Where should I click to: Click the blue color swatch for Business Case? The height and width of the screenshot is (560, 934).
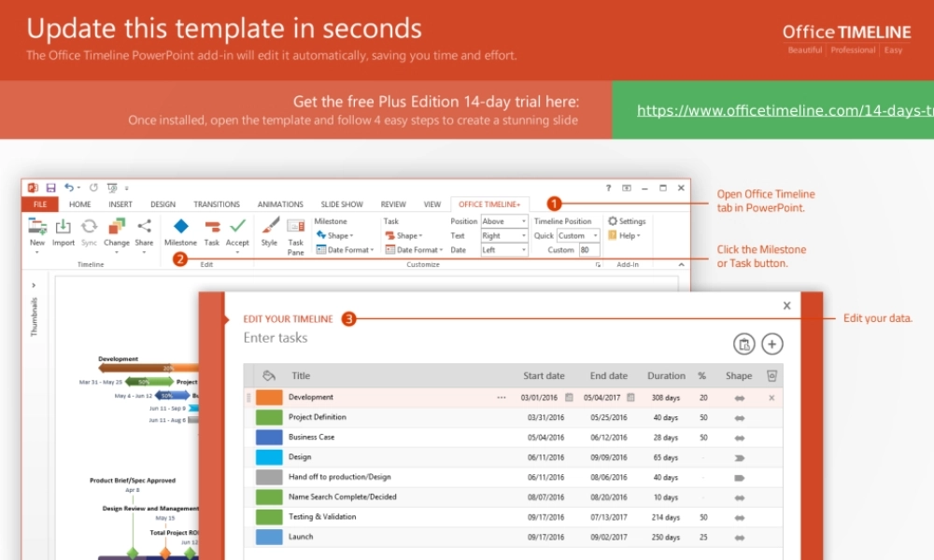coord(269,437)
